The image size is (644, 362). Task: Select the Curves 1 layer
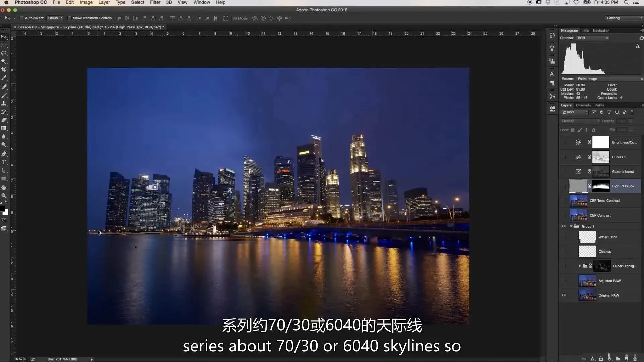(x=619, y=157)
